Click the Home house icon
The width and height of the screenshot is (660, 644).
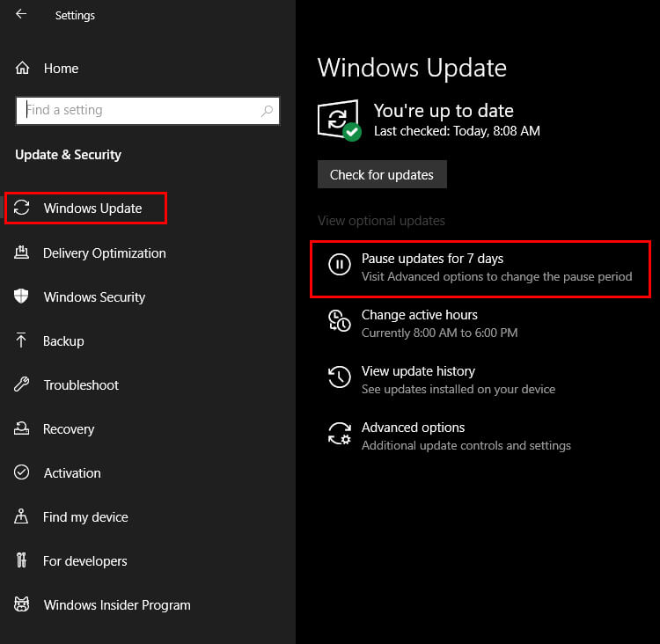pyautogui.click(x=22, y=68)
